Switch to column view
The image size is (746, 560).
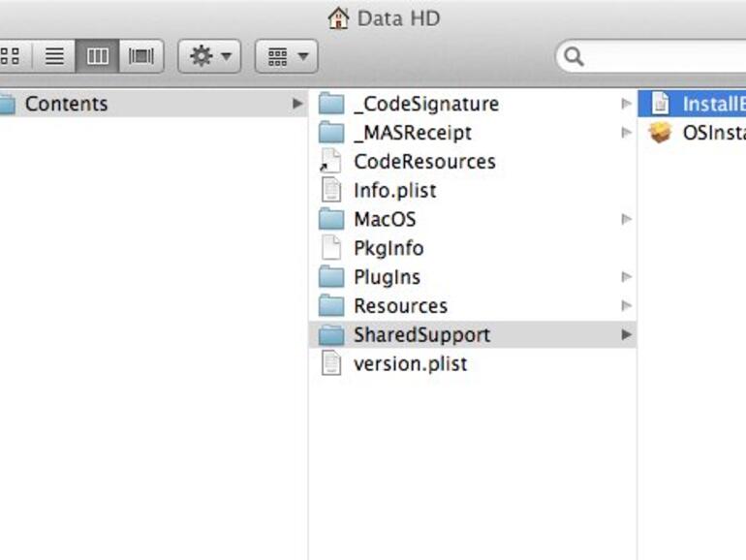pyautogui.click(x=98, y=56)
